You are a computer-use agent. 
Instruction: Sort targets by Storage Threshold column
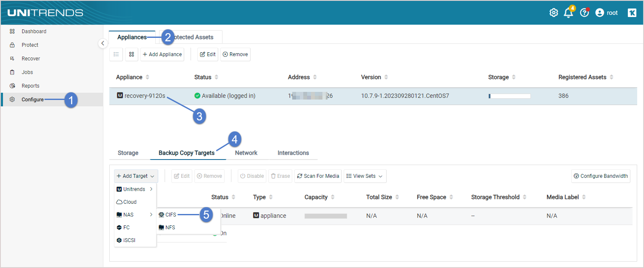[x=499, y=197]
